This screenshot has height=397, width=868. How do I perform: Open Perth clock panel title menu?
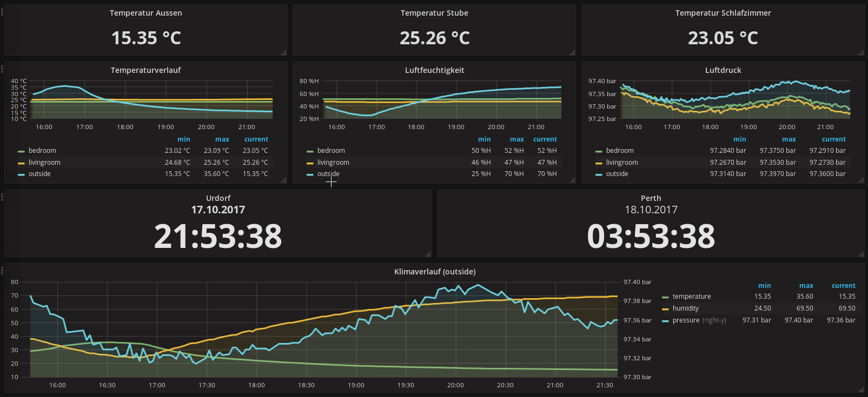tap(651, 198)
